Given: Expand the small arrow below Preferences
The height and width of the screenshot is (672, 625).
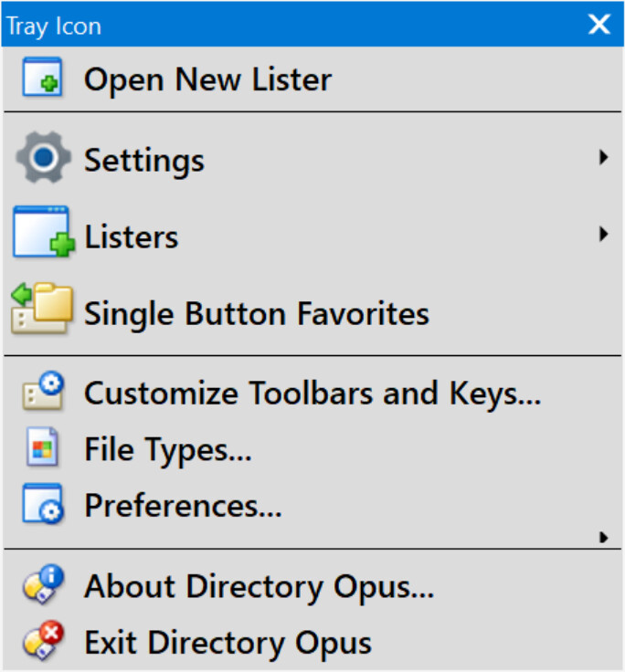Looking at the screenshot, I should (x=603, y=538).
